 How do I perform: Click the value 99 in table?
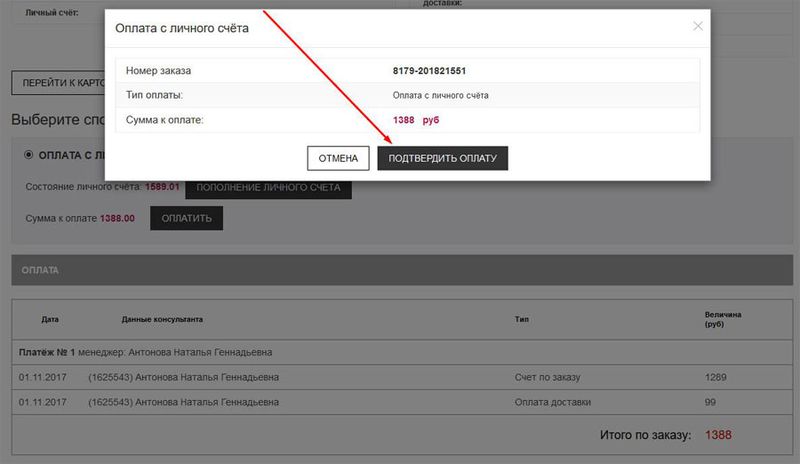710,402
